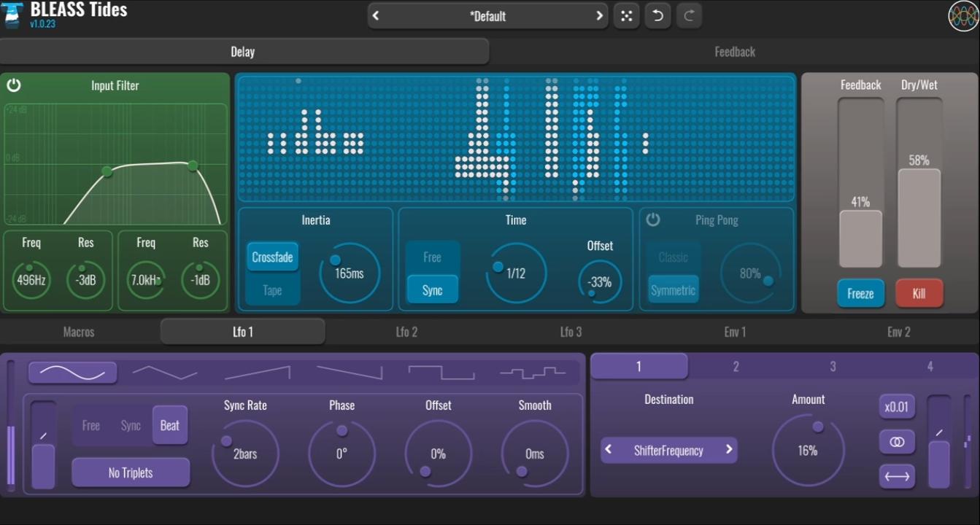Switch to the Feedback tab
This screenshot has width=980, height=525.
[x=735, y=51]
